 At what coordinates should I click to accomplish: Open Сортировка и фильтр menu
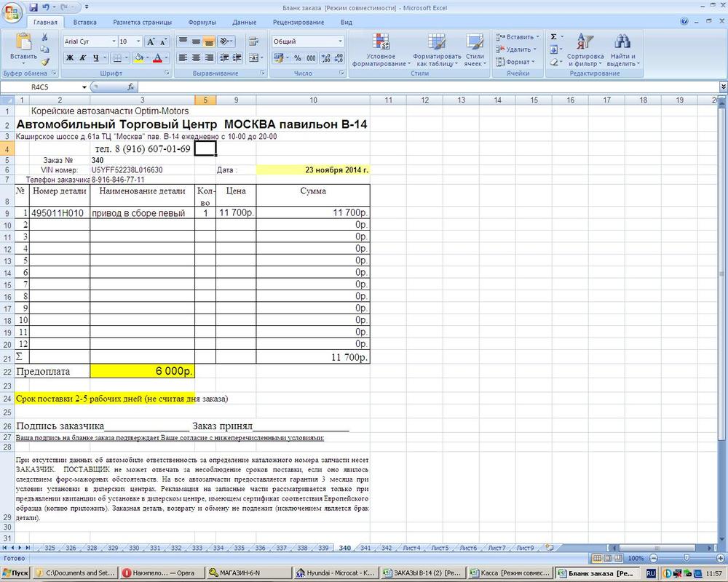click(585, 50)
